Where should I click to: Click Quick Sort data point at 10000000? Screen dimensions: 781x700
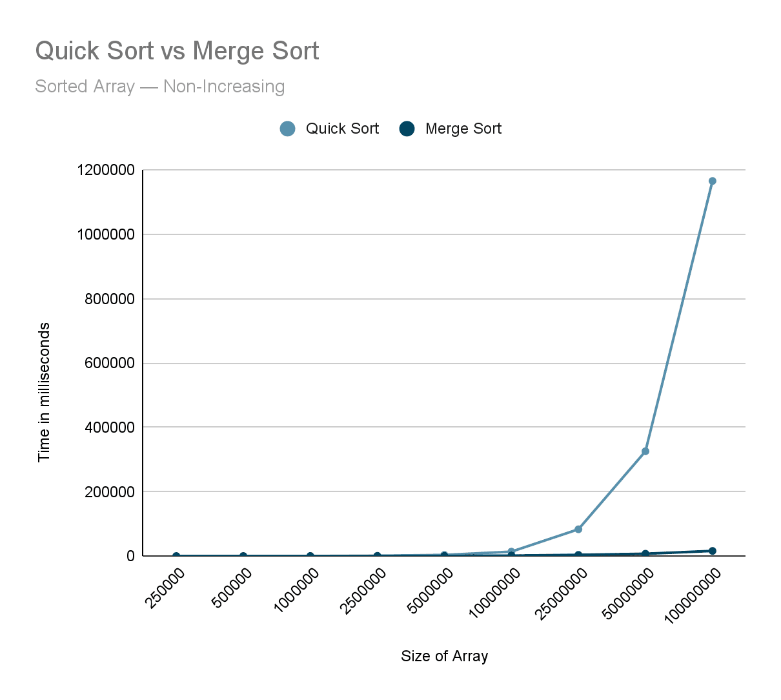tap(511, 551)
